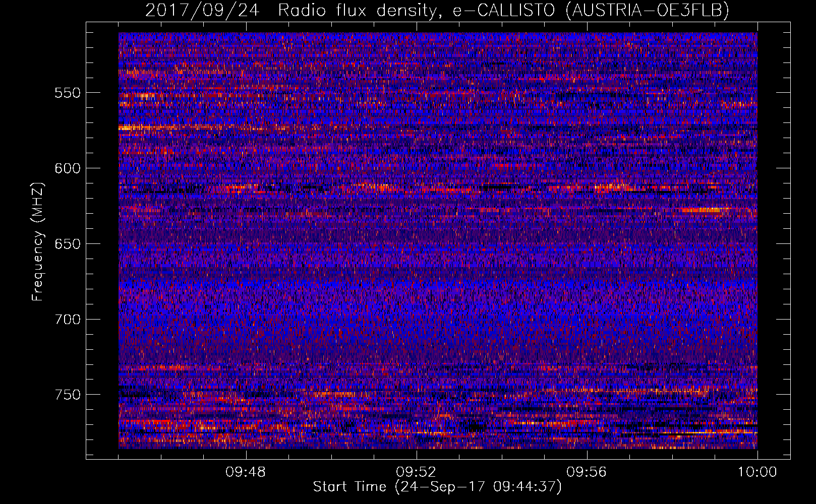Click the 750 frequency axis label
This screenshot has width=816, height=504.
coord(68,395)
